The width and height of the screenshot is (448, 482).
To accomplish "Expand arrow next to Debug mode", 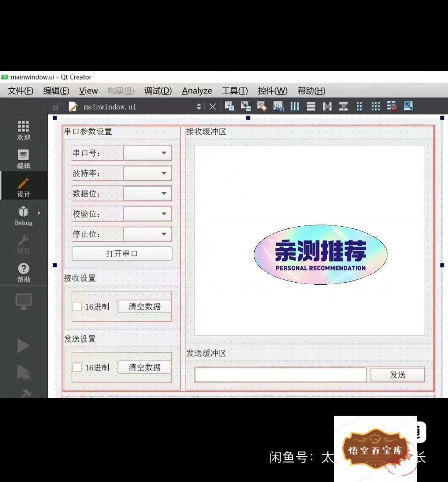I will (x=39, y=213).
